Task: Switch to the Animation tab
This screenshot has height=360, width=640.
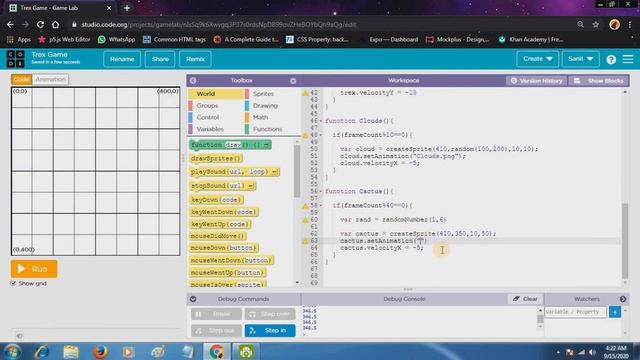Action: (x=50, y=79)
